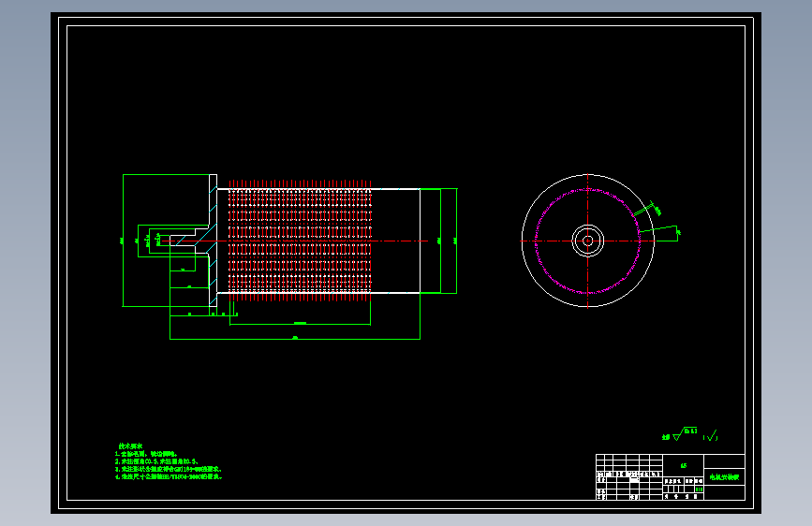Select the small green scale text in the title block
Image resolution: width=812 pixels, height=526 pixels.
coord(699,489)
